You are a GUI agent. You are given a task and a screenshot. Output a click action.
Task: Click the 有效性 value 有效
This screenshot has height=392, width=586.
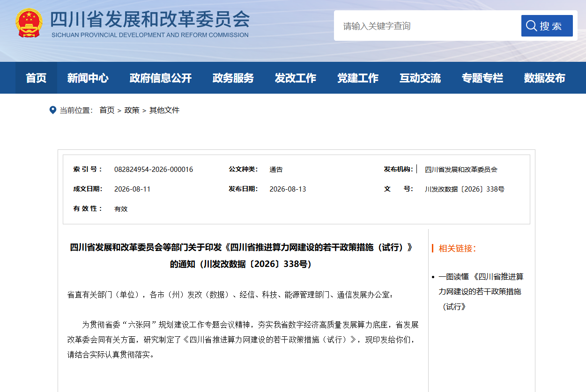121,209
